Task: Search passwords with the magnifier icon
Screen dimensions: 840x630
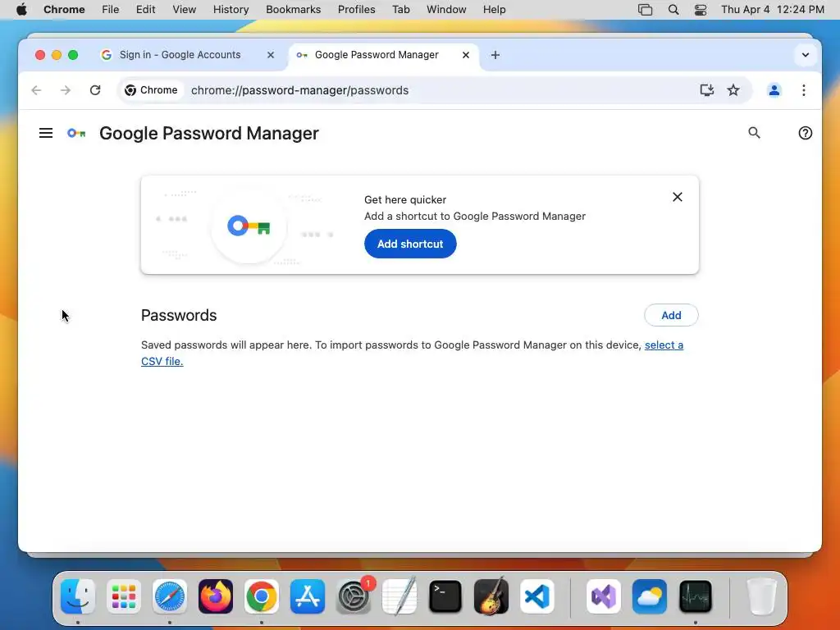Action: pos(755,133)
